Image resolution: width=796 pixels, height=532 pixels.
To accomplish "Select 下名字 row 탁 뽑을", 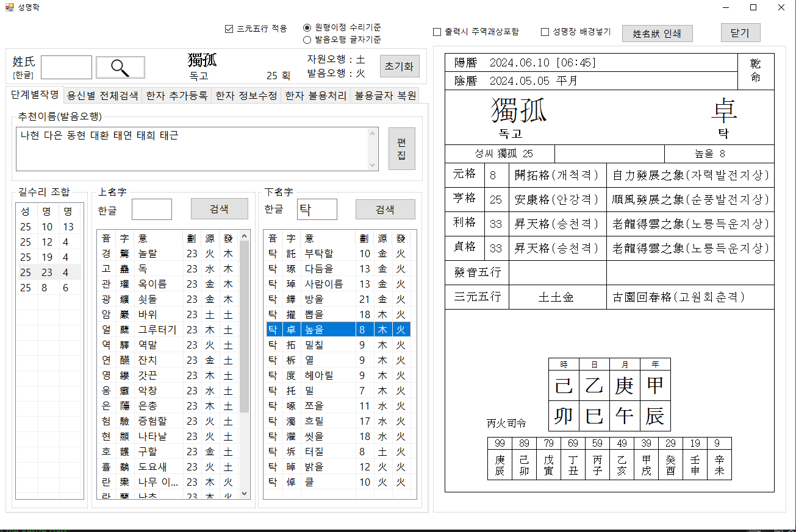I will pyautogui.click(x=339, y=314).
